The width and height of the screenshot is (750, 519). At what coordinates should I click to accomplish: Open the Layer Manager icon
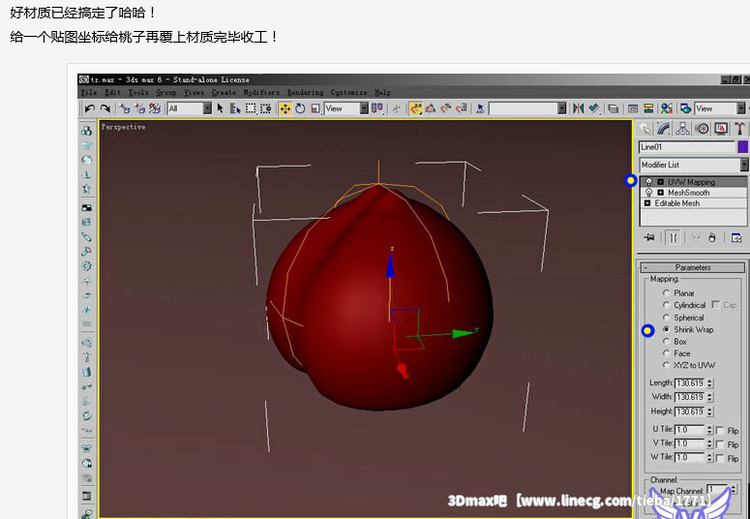pos(613,109)
